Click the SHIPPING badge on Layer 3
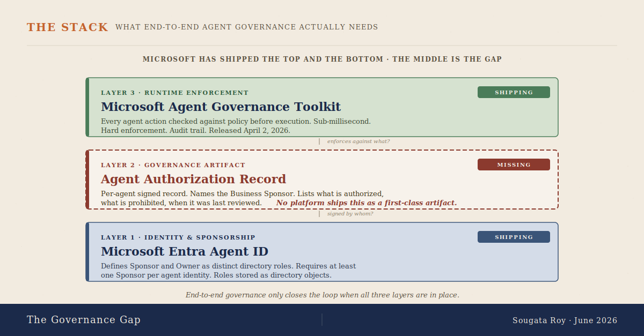This screenshot has height=336, width=644. coord(514,92)
